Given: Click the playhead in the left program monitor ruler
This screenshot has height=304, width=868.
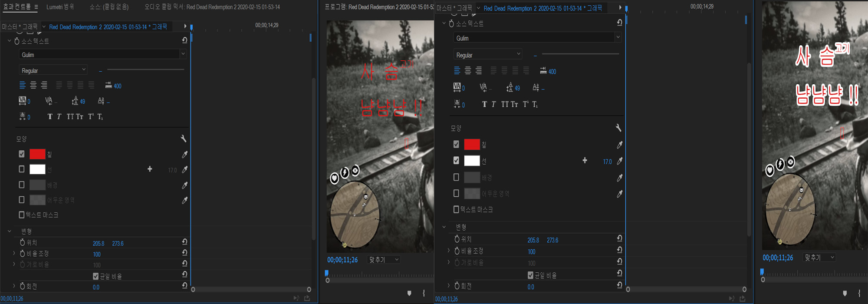Looking at the screenshot, I should point(327,273).
